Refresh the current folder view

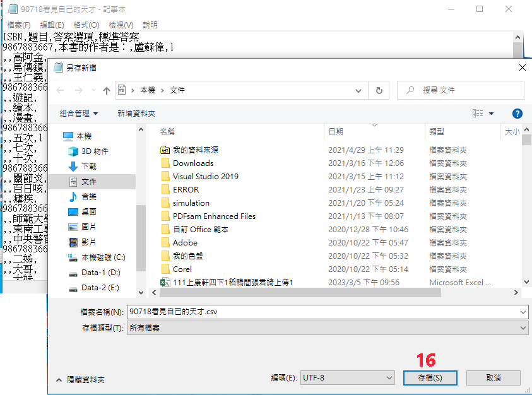pyautogui.click(x=379, y=91)
